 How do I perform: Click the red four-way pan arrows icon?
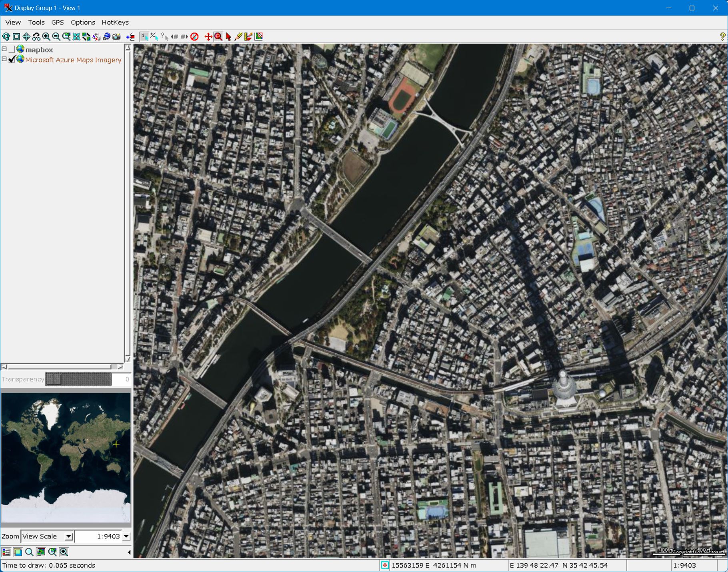click(208, 37)
